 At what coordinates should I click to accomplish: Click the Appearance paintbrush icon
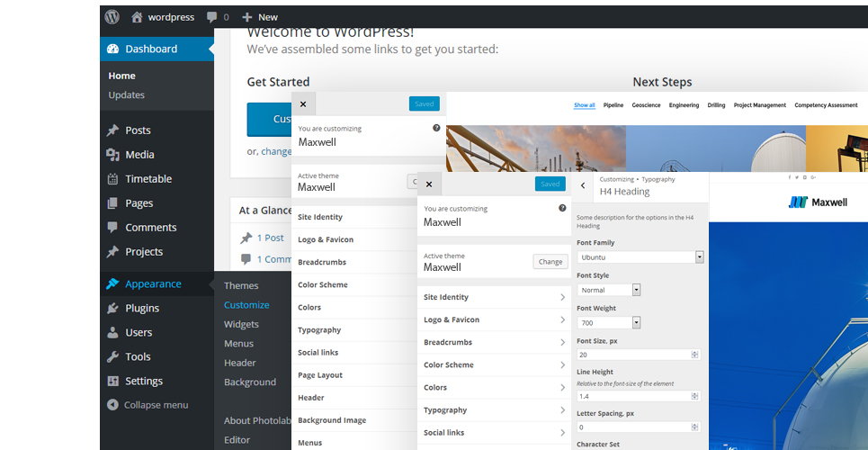[113, 283]
